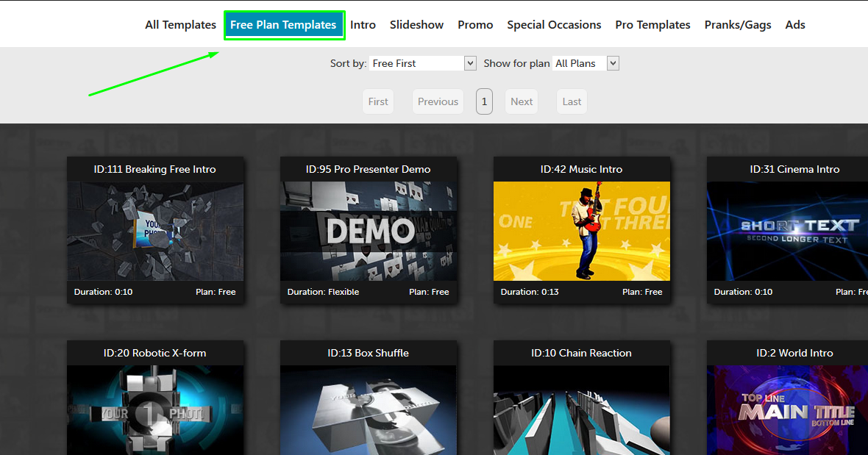
Task: Open the Free Plan Templates tab
Action: tap(284, 24)
